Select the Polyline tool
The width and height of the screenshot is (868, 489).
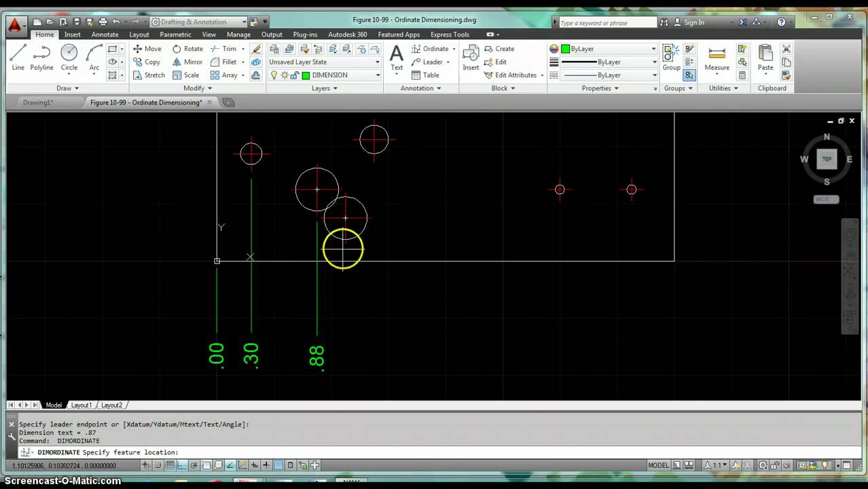(41, 57)
